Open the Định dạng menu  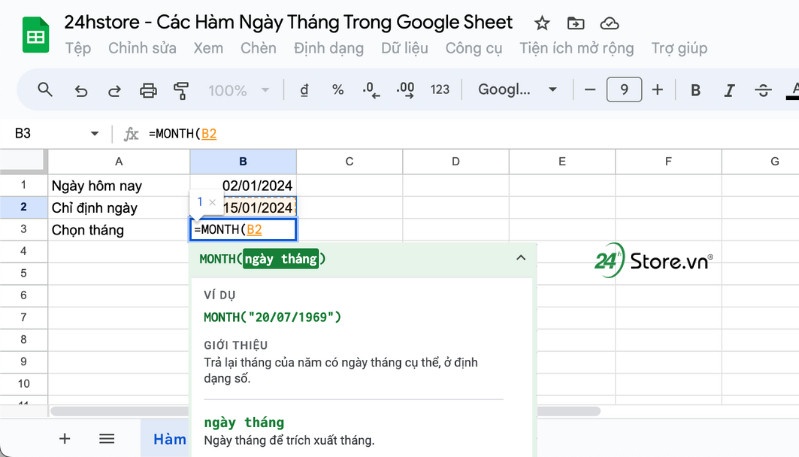click(x=329, y=48)
